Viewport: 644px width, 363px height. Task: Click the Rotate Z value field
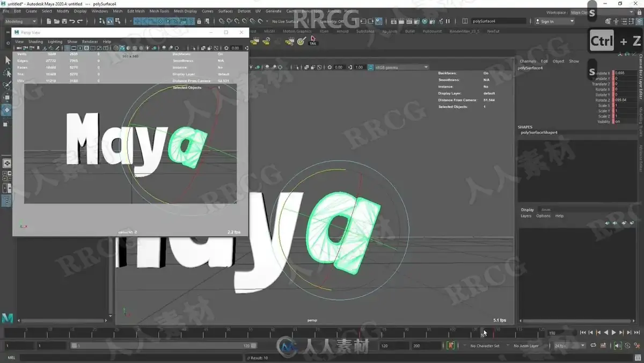coord(625,100)
